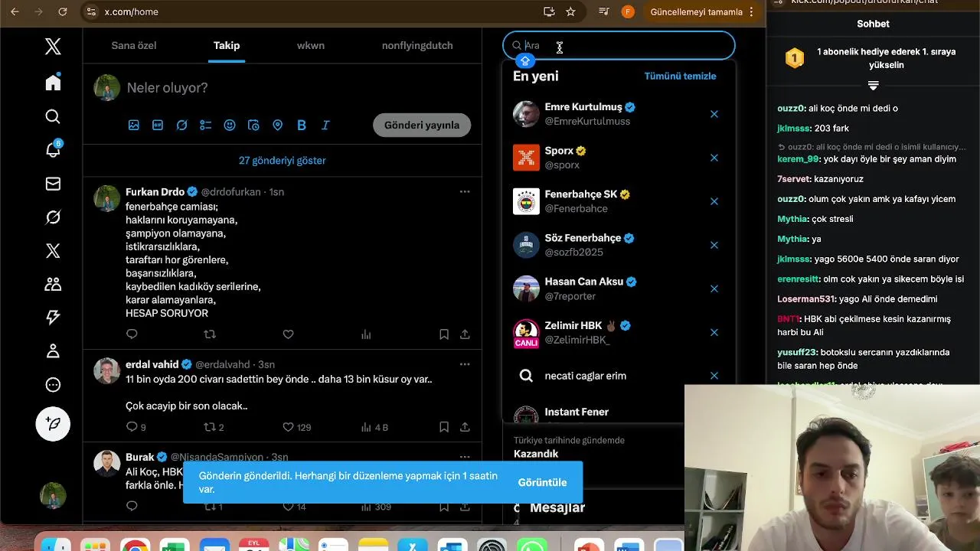Open Profile person icon in sidebar
This screenshot has width=980, height=551.
point(53,351)
